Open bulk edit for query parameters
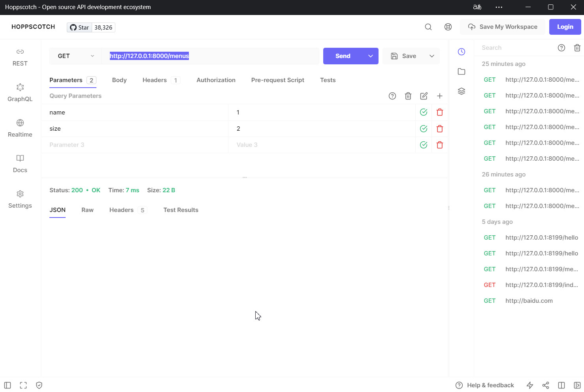The height and width of the screenshot is (392, 584). pos(424,96)
